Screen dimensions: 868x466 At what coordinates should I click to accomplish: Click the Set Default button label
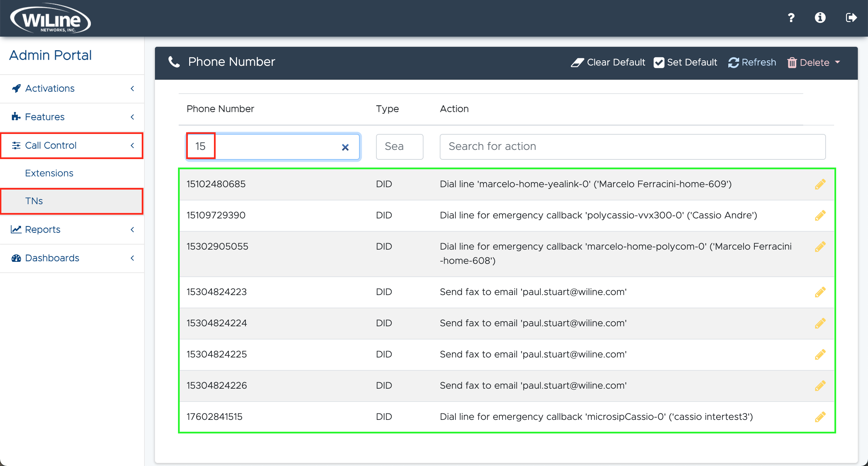point(692,62)
